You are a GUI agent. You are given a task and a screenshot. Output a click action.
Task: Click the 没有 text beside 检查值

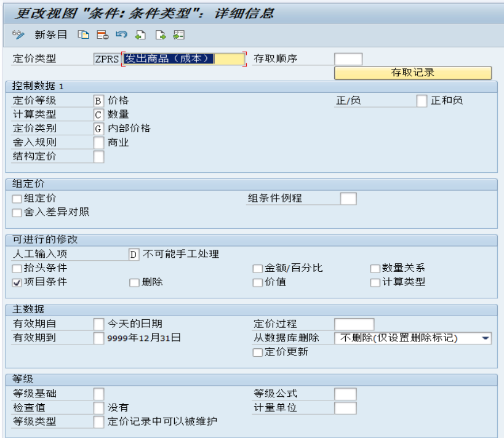click(118, 408)
